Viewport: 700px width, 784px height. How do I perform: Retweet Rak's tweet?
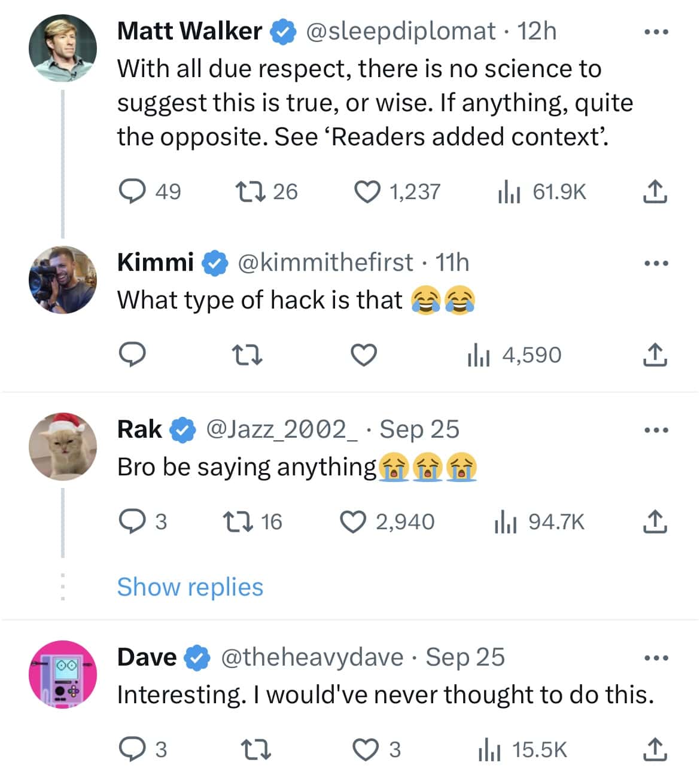point(236,522)
